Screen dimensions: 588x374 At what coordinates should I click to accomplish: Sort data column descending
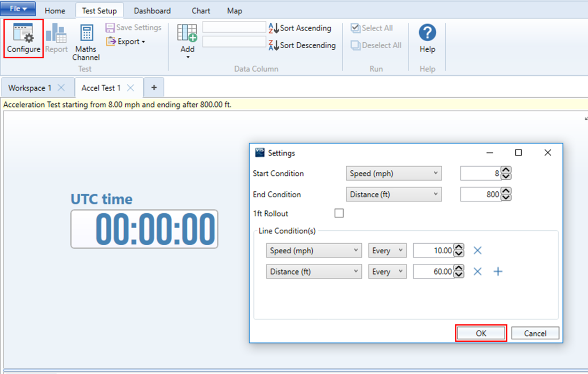(302, 45)
